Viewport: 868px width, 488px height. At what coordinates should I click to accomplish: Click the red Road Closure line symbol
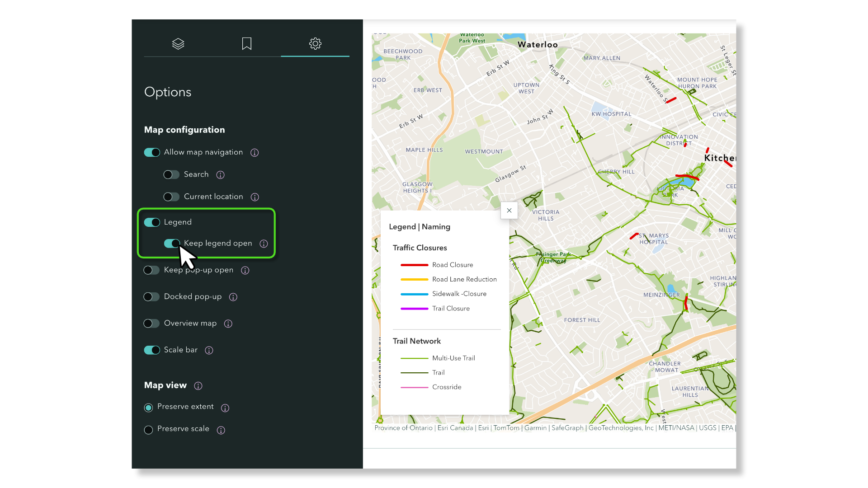[x=414, y=265]
